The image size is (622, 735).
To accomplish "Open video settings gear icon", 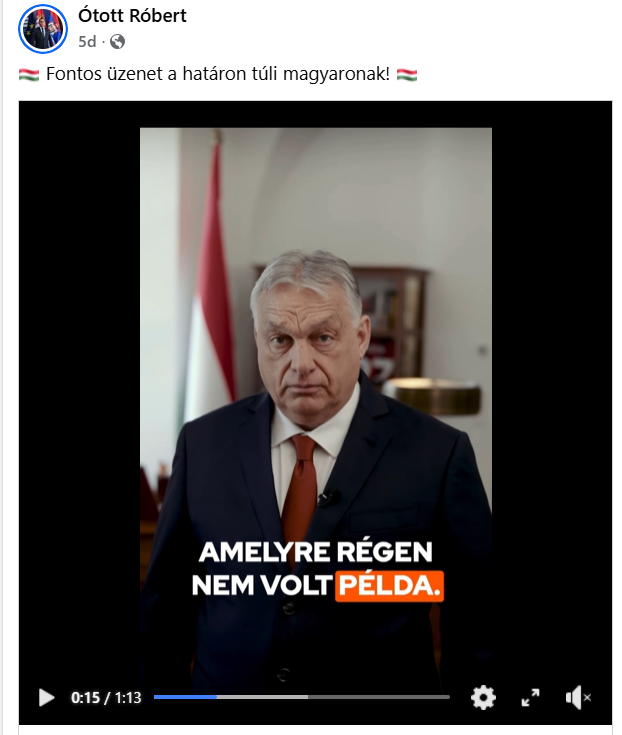I will pyautogui.click(x=483, y=698).
